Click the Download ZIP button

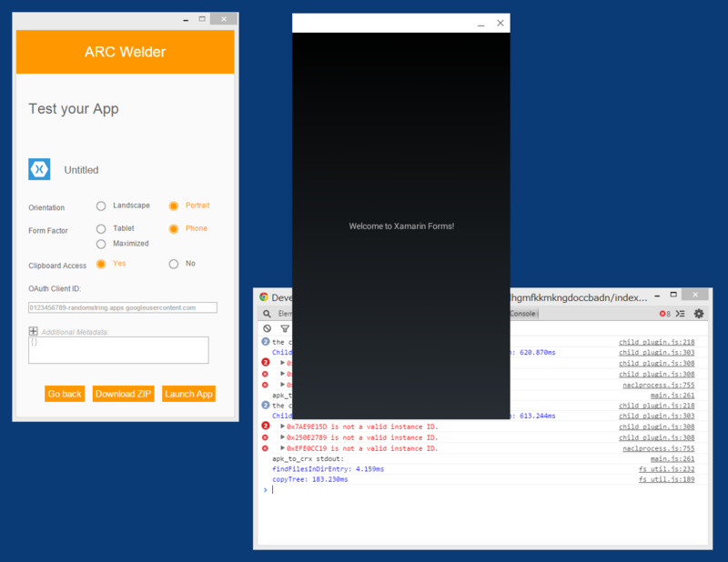click(x=123, y=394)
